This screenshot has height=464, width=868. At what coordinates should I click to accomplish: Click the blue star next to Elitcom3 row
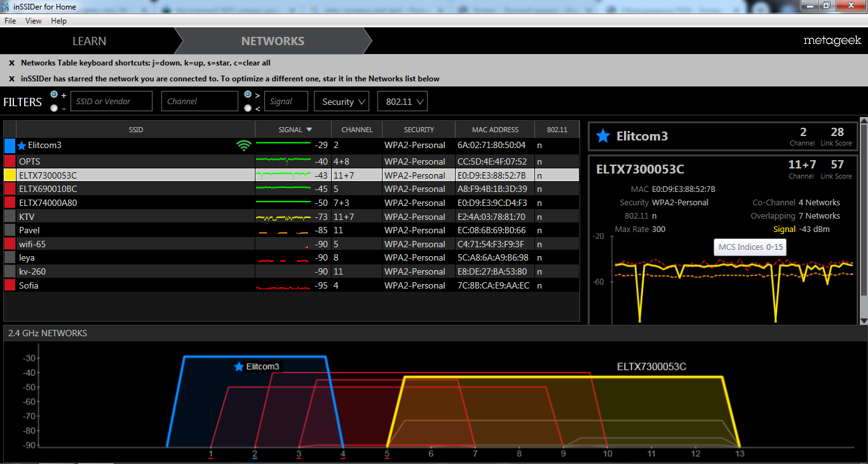[x=22, y=146]
